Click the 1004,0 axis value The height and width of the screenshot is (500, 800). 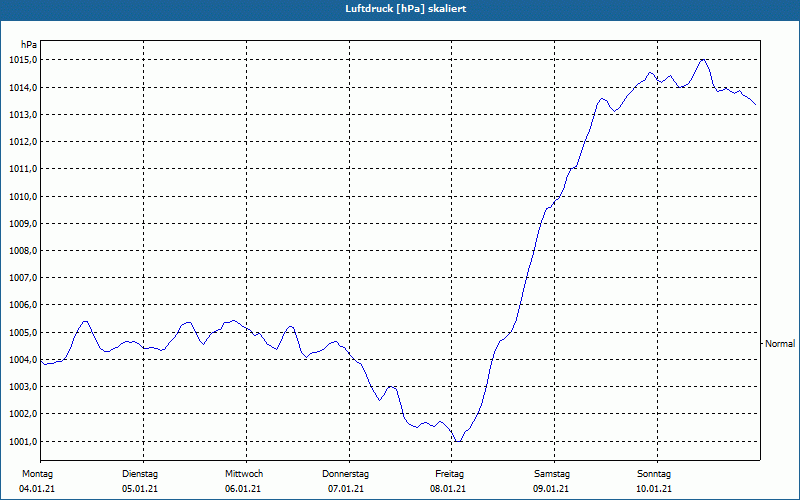23,360
